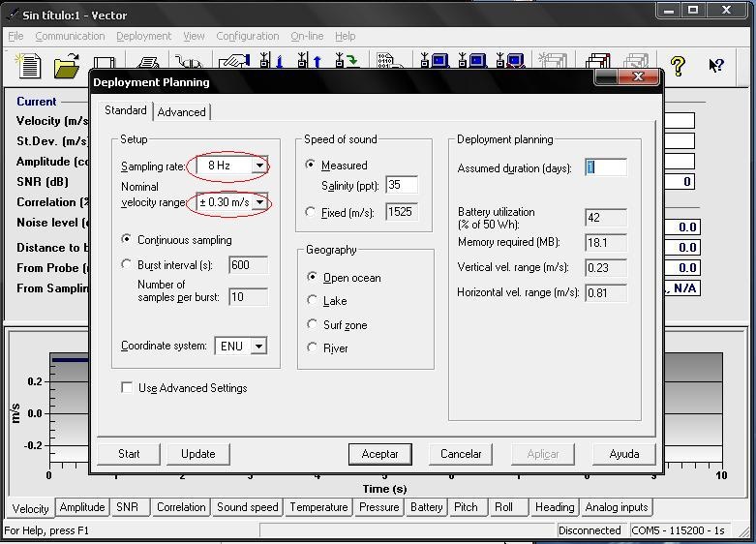756x544 pixels.
Task: Open the Communication menu
Action: 70,36
